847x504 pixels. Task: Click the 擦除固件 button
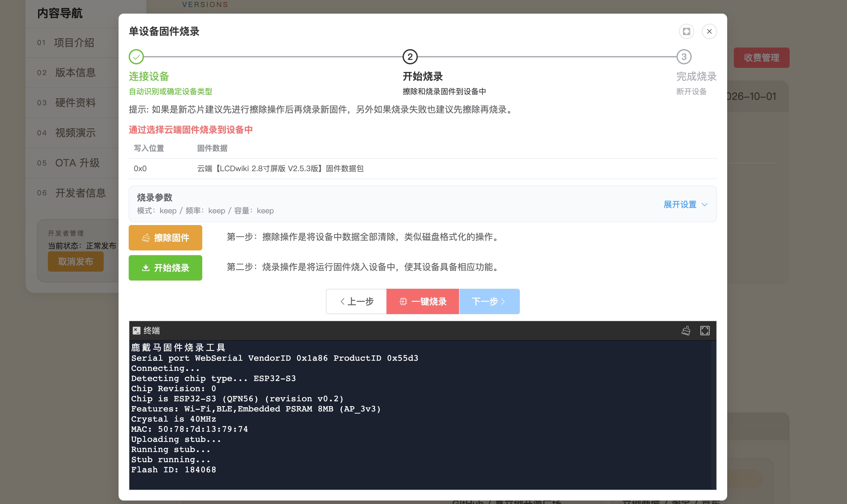(x=165, y=238)
